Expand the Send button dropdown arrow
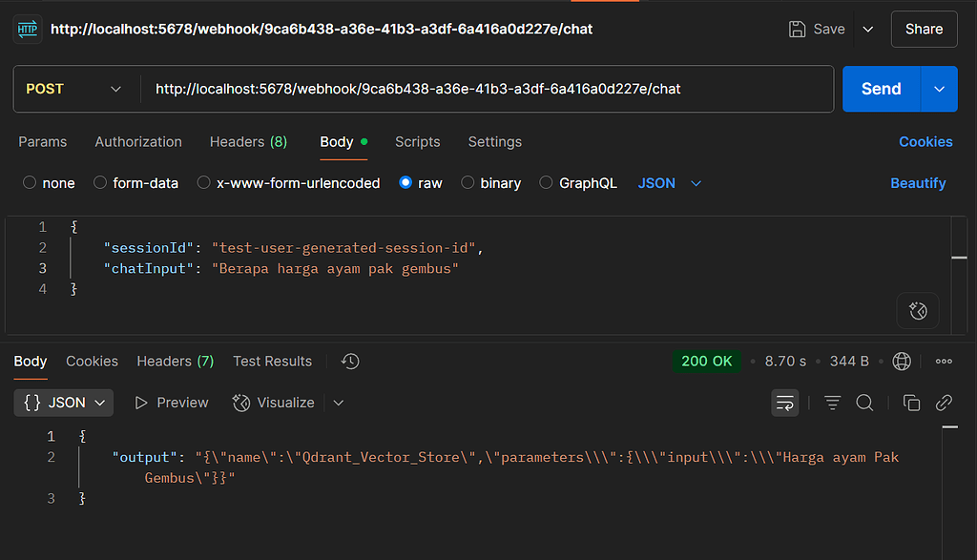Viewport: 977px width, 560px height. coord(938,88)
